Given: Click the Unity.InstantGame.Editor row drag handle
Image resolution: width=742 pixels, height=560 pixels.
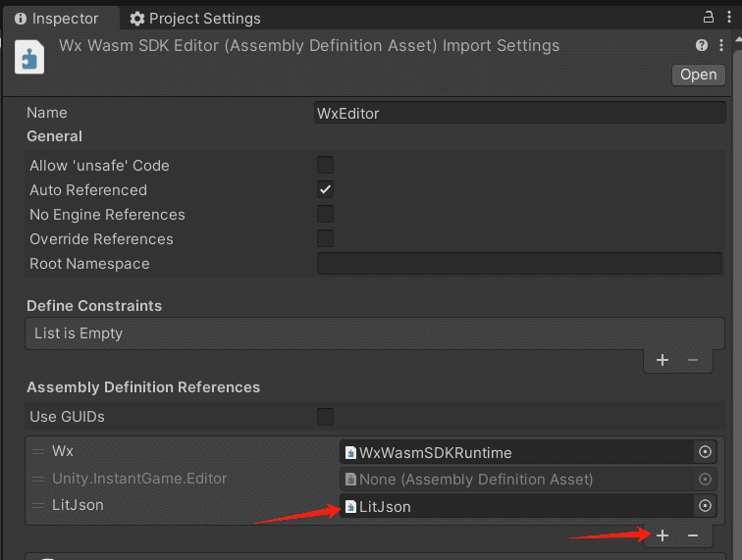Looking at the screenshot, I should (x=38, y=479).
